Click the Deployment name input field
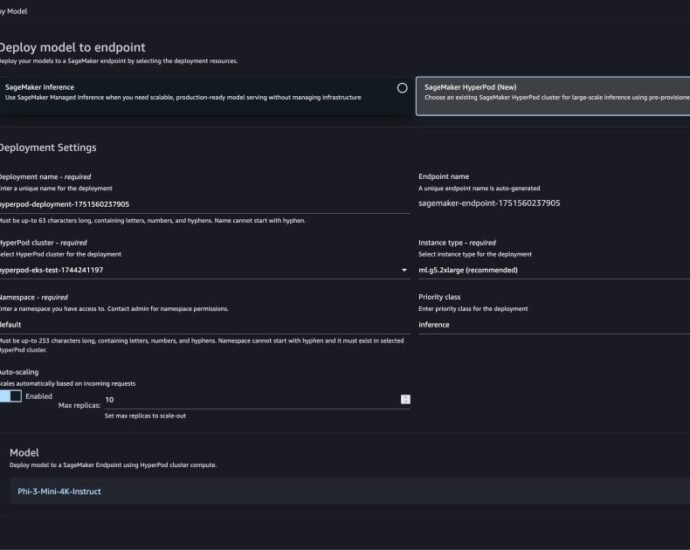The height and width of the screenshot is (550, 690). (x=205, y=204)
